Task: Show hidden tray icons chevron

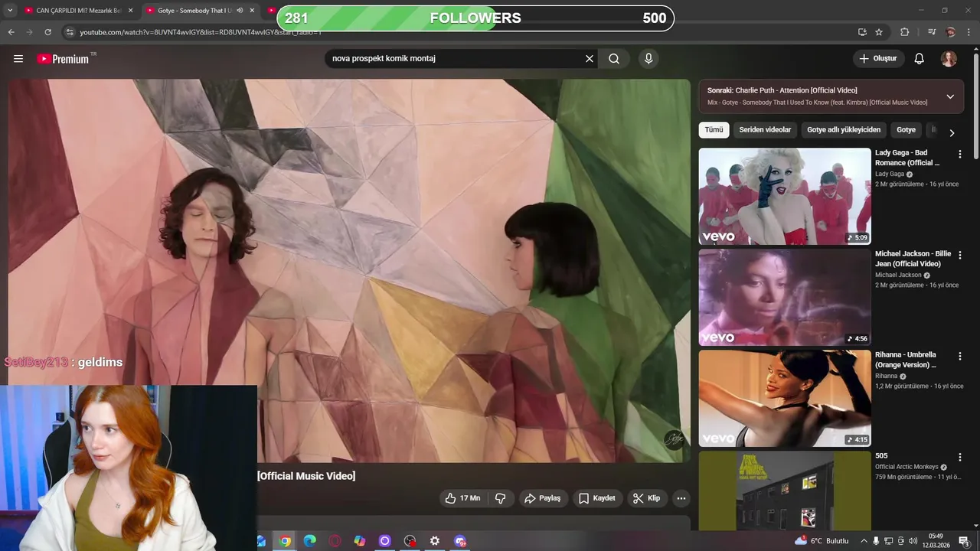Action: (864, 541)
